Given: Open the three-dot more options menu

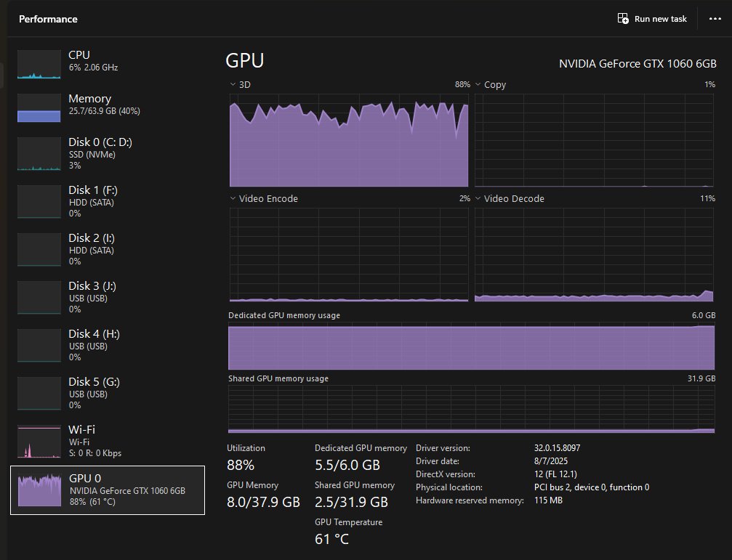Looking at the screenshot, I should [x=715, y=19].
